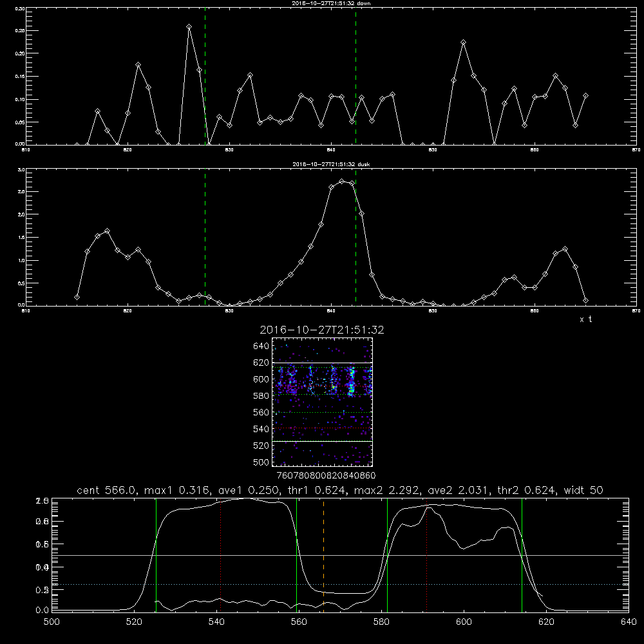Select the green dotted line at 560 in heatmap

[x=322, y=412]
